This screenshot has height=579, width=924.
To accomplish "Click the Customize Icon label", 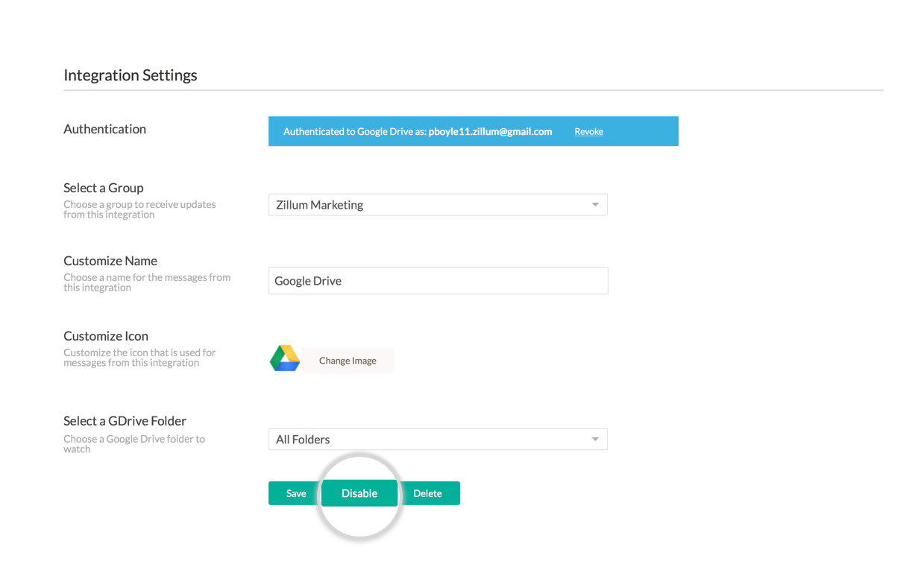I will point(106,336).
